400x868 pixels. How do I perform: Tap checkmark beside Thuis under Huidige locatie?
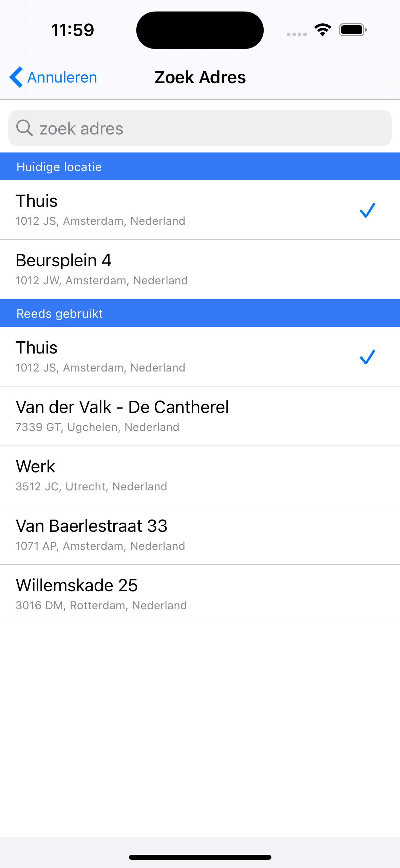click(367, 210)
